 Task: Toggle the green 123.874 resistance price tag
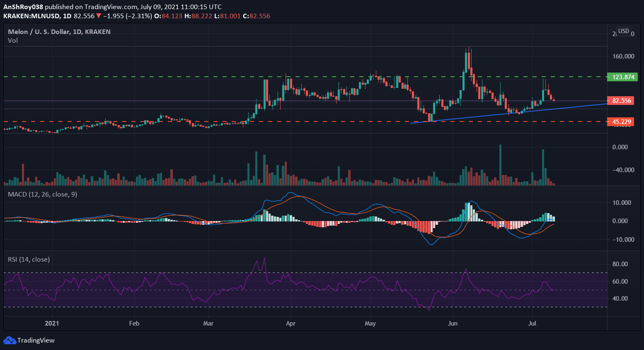[x=622, y=77]
